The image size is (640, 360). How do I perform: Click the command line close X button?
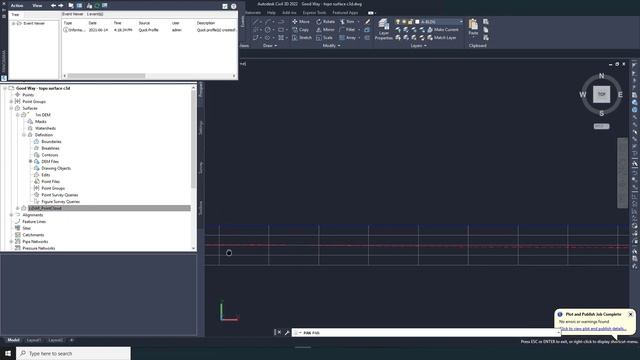pos(279,333)
